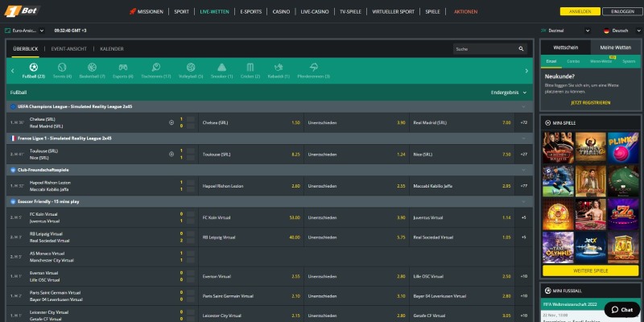Switch to the Meine Wetten tab
The height and width of the screenshot is (322, 644).
616,47
